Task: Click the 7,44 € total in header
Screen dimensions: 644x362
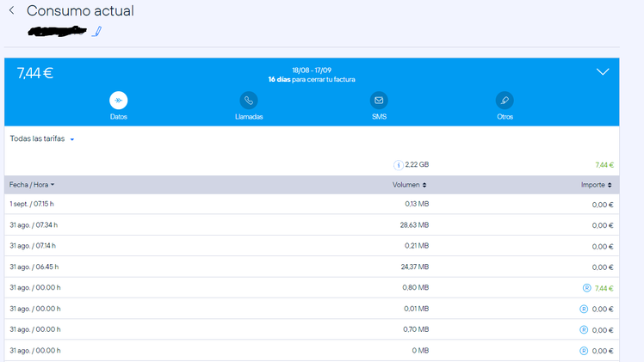Action: (x=35, y=73)
